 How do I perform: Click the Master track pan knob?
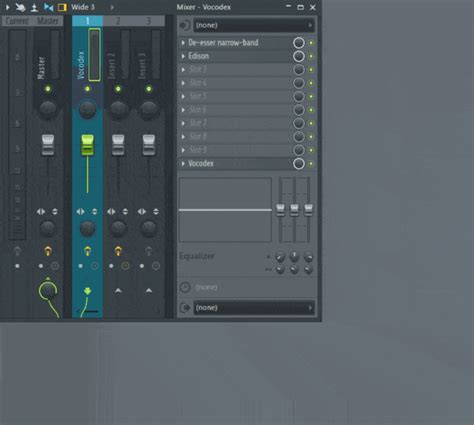pyautogui.click(x=48, y=110)
